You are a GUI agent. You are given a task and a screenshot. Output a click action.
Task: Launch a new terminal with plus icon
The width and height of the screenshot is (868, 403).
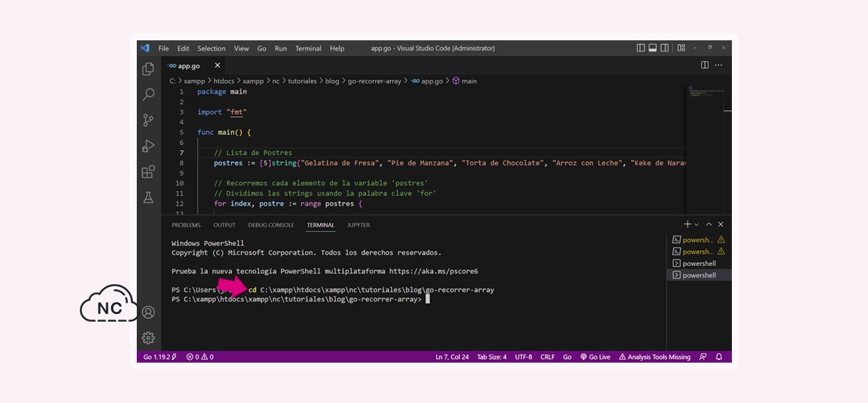tap(687, 224)
